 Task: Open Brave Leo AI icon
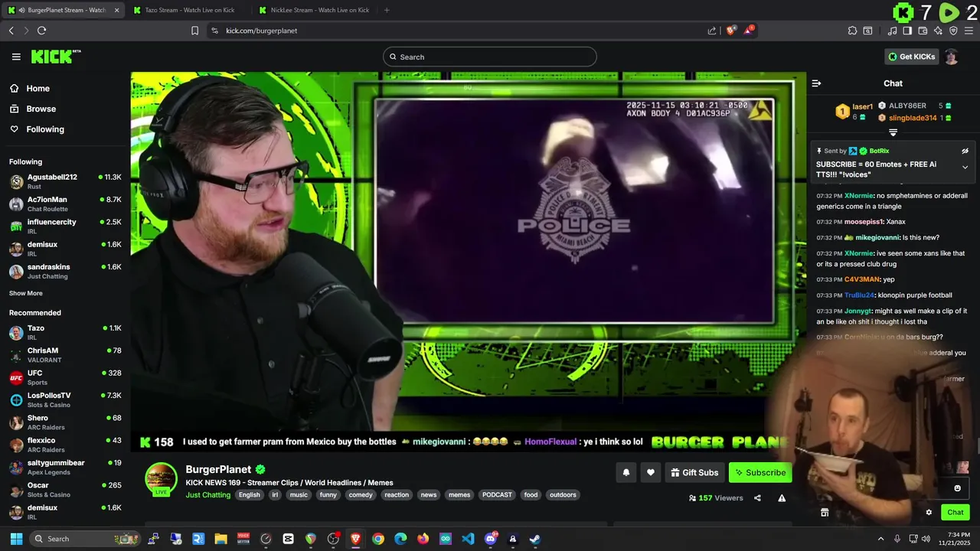pyautogui.click(x=938, y=31)
